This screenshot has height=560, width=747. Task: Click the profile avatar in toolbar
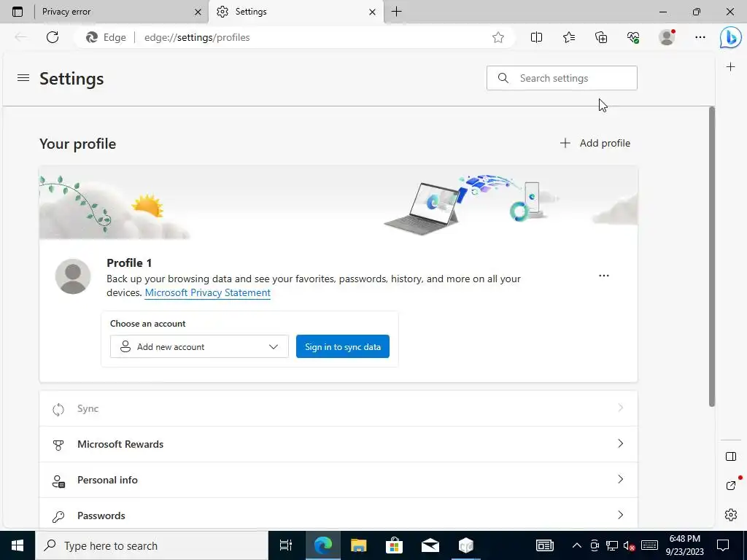click(667, 37)
